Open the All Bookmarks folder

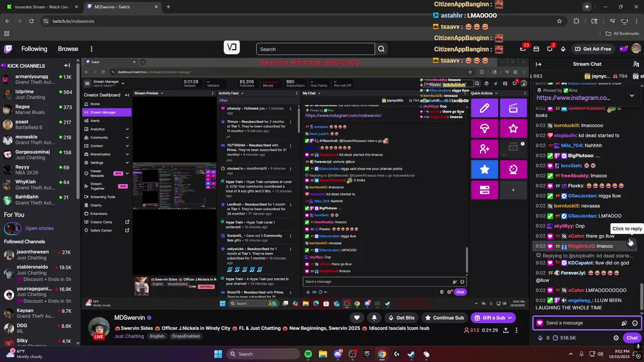pyautogui.click(x=622, y=33)
